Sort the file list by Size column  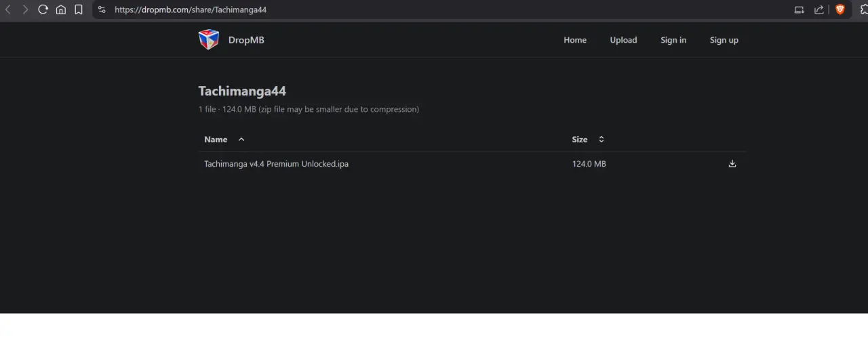[x=580, y=140]
